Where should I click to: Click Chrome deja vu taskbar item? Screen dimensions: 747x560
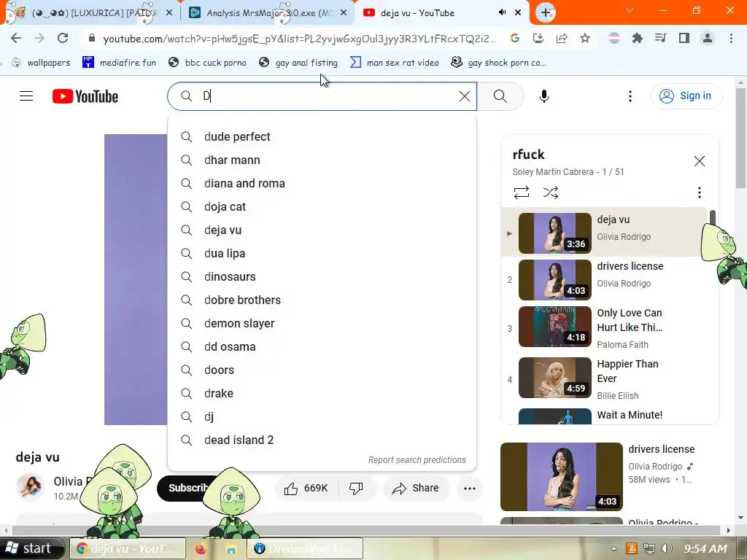click(x=128, y=548)
